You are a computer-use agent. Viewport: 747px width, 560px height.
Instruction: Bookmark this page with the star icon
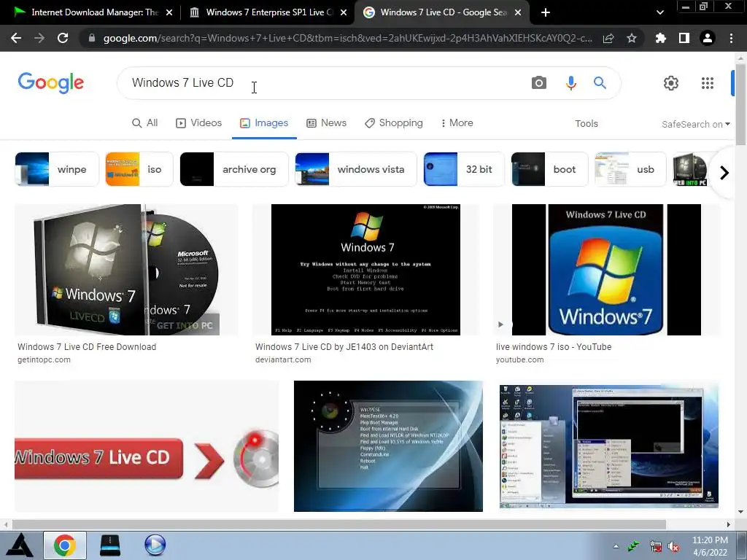tap(632, 38)
